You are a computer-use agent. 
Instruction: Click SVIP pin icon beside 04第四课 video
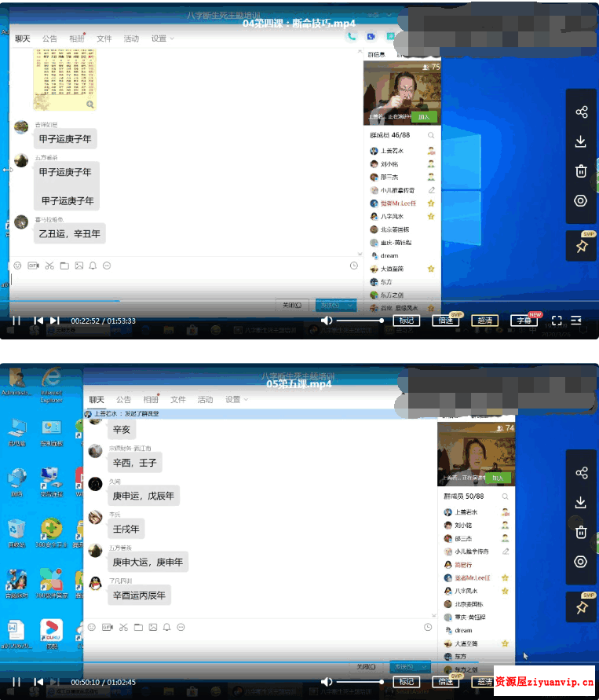click(x=582, y=246)
